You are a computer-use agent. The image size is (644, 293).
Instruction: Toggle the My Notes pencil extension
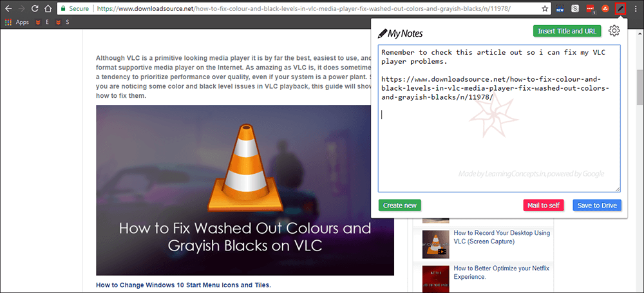tap(620, 8)
